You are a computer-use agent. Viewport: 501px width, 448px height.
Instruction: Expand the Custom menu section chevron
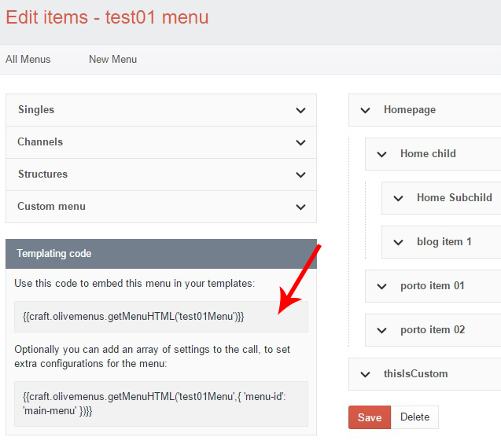click(x=300, y=207)
